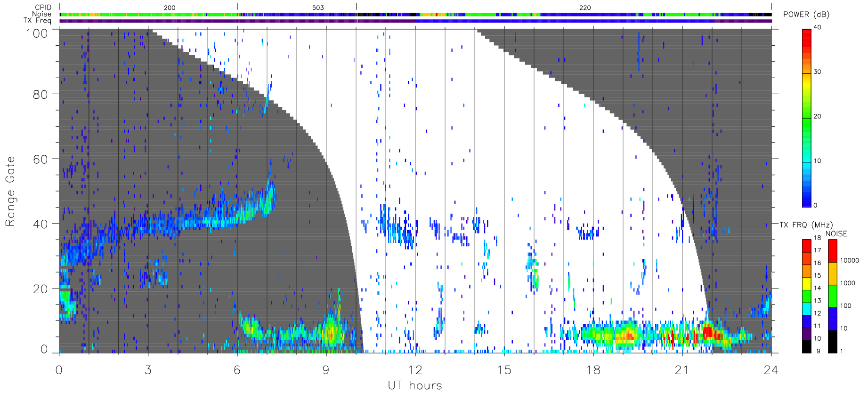The image size is (868, 400).
Task: Click UT hour tick label 12
Action: pos(415,370)
